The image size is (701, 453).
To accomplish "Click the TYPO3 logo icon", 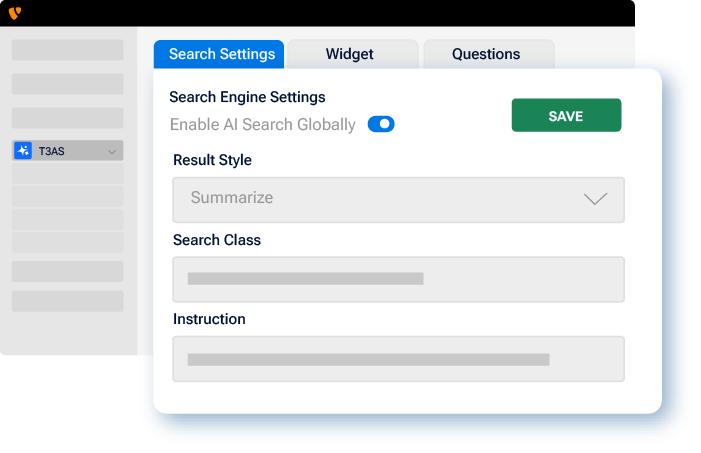I will 14,14.
